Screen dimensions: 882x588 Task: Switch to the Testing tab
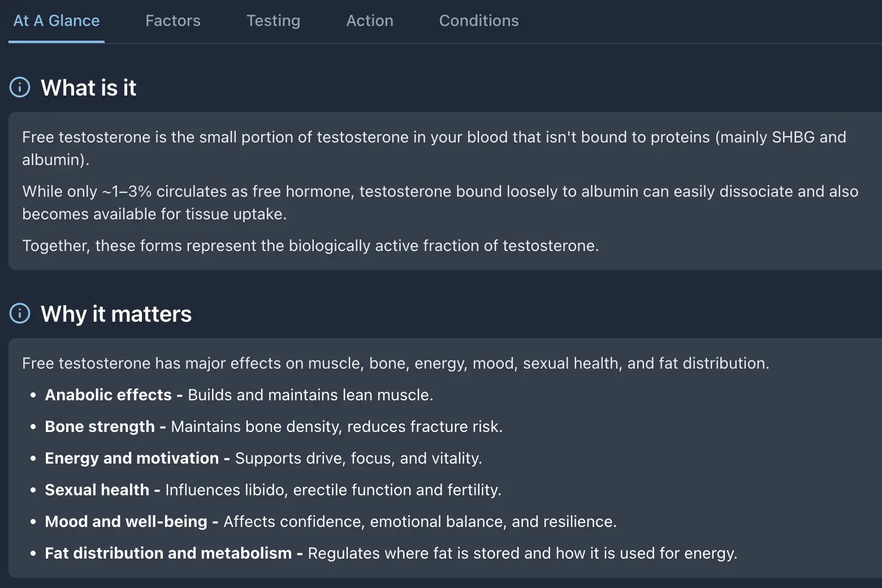click(273, 21)
